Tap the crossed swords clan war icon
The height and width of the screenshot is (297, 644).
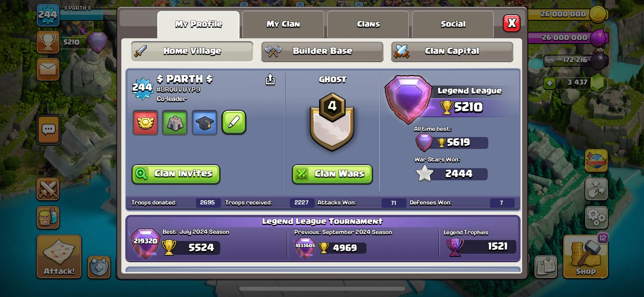(48, 189)
